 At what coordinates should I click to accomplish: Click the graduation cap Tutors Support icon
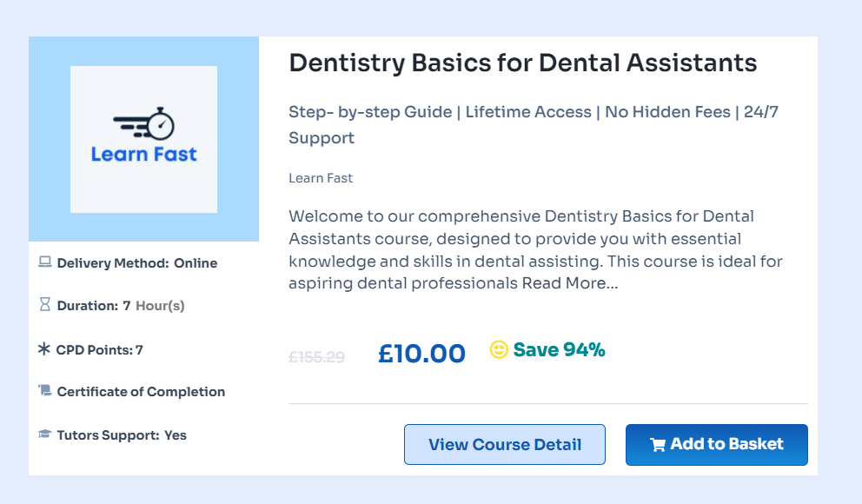pyautogui.click(x=45, y=434)
